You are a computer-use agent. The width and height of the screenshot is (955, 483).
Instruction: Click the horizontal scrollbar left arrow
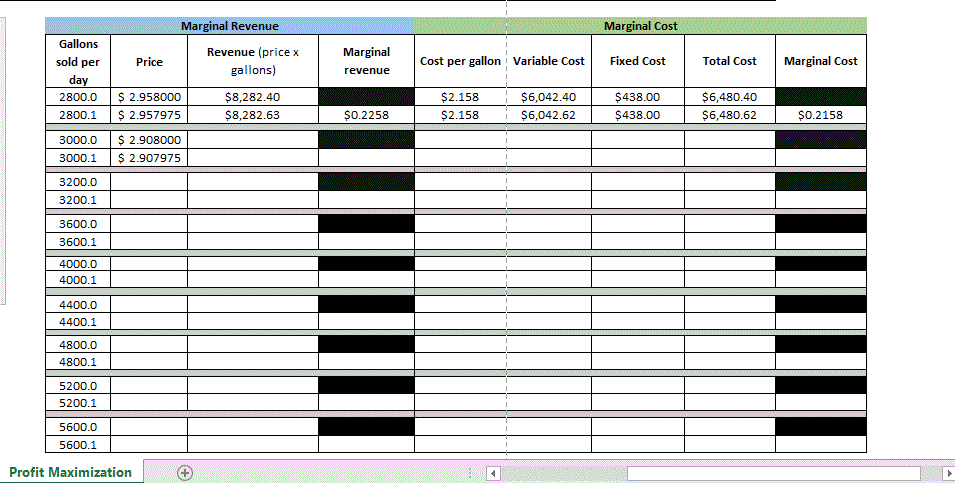[x=494, y=473]
